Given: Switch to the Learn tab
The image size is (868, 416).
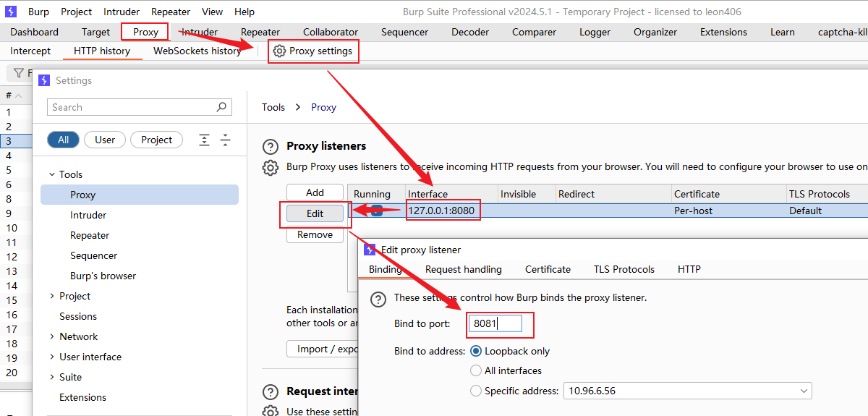Looking at the screenshot, I should tap(782, 32).
